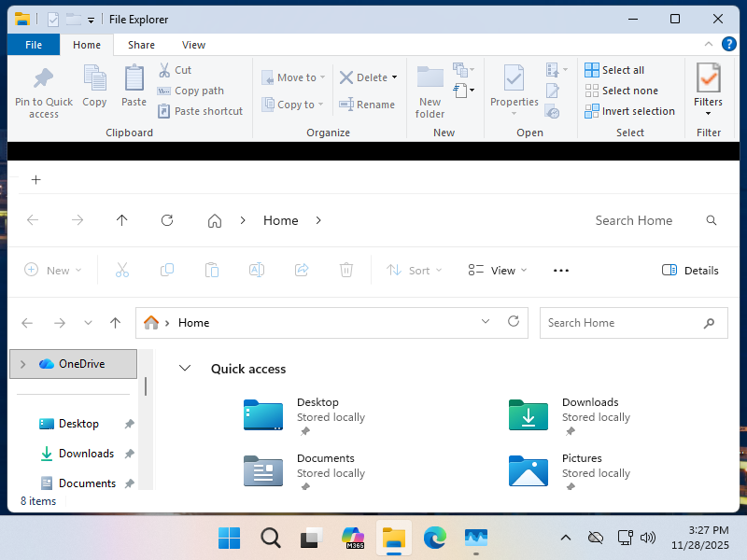Click the blue Help question mark icon
Image resolution: width=747 pixels, height=560 pixels.
coord(729,44)
